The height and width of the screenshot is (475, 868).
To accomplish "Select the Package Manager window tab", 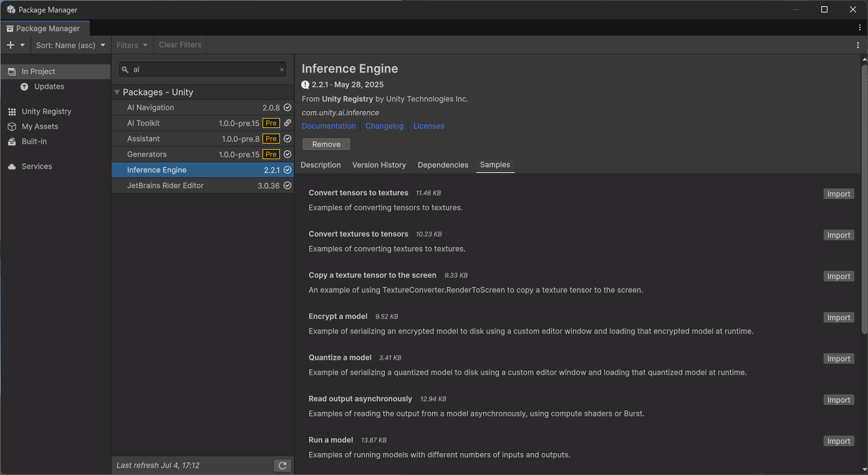I will [x=45, y=28].
